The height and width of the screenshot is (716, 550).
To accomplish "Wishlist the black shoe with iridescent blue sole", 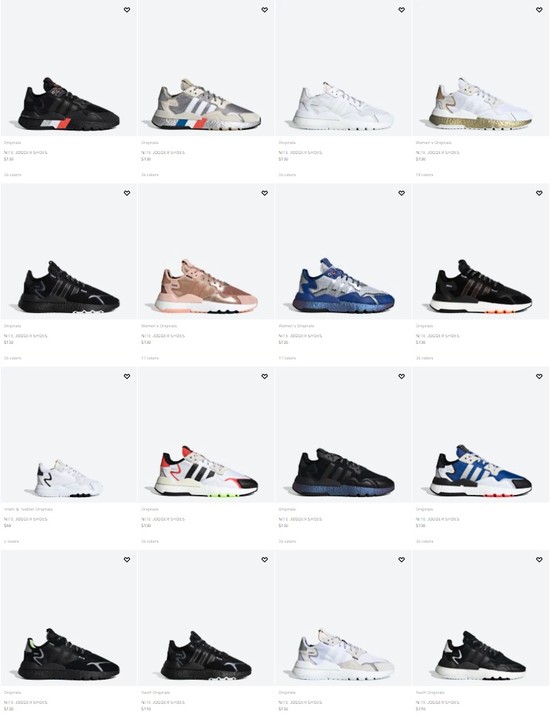I will click(x=402, y=376).
